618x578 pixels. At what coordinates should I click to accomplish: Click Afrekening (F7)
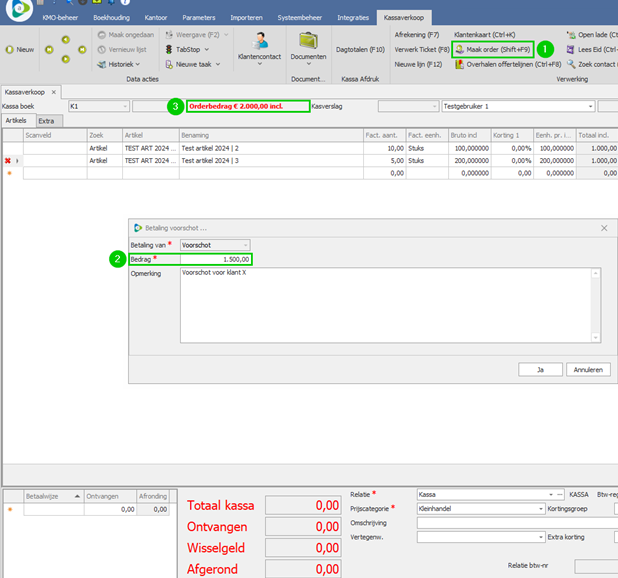417,35
